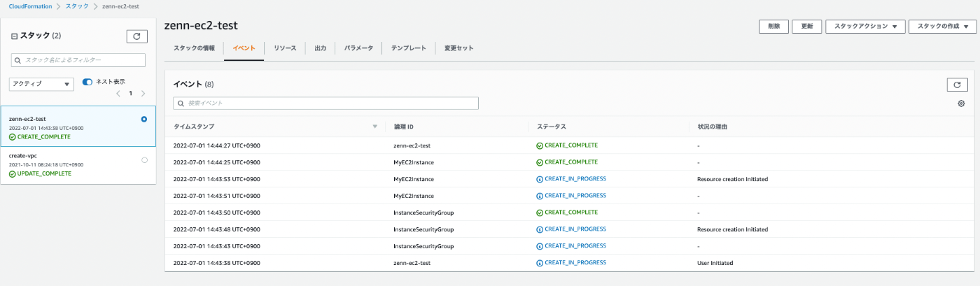Click CREATE_COMPLETE status of 14:44:27 event
The width and height of the screenshot is (980, 286).
click(x=567, y=145)
